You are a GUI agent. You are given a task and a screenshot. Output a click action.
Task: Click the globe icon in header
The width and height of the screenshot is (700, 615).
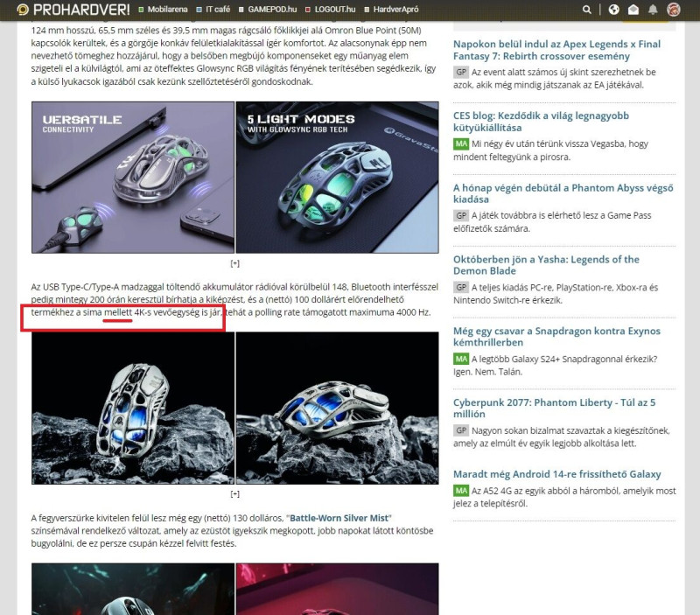point(614,10)
